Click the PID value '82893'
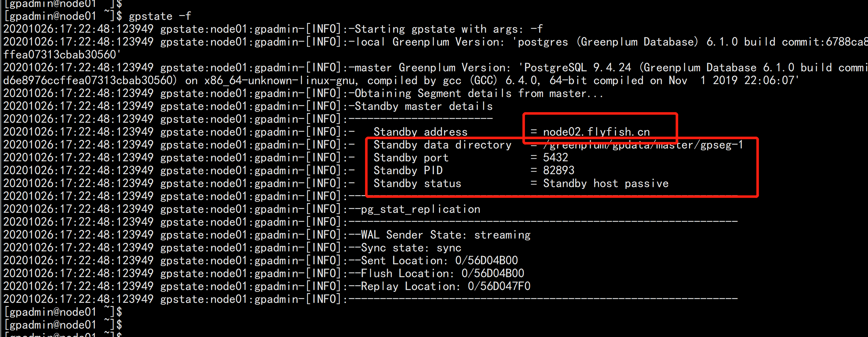Viewport: 868px width, 337px height. tap(558, 170)
